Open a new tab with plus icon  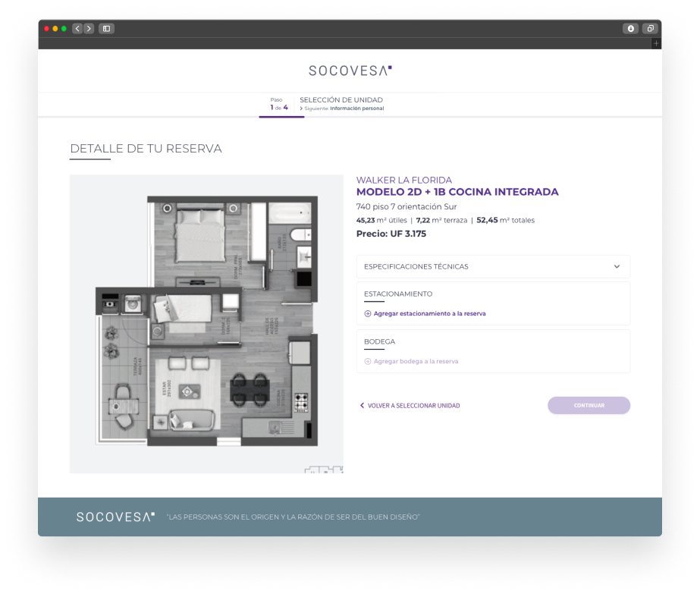pos(656,43)
